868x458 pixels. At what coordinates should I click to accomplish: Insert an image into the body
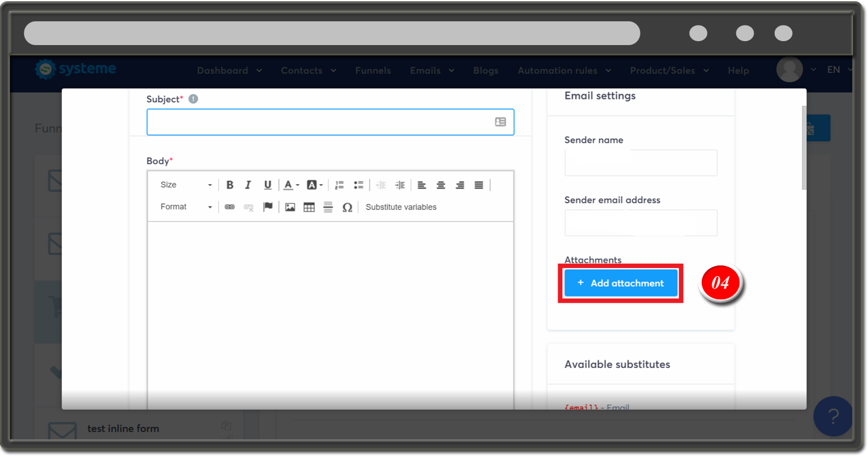290,207
